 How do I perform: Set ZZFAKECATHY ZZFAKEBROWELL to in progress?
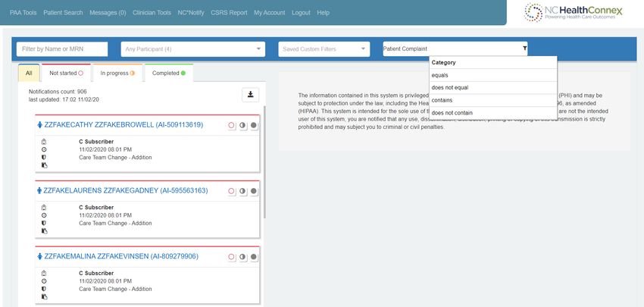click(242, 125)
